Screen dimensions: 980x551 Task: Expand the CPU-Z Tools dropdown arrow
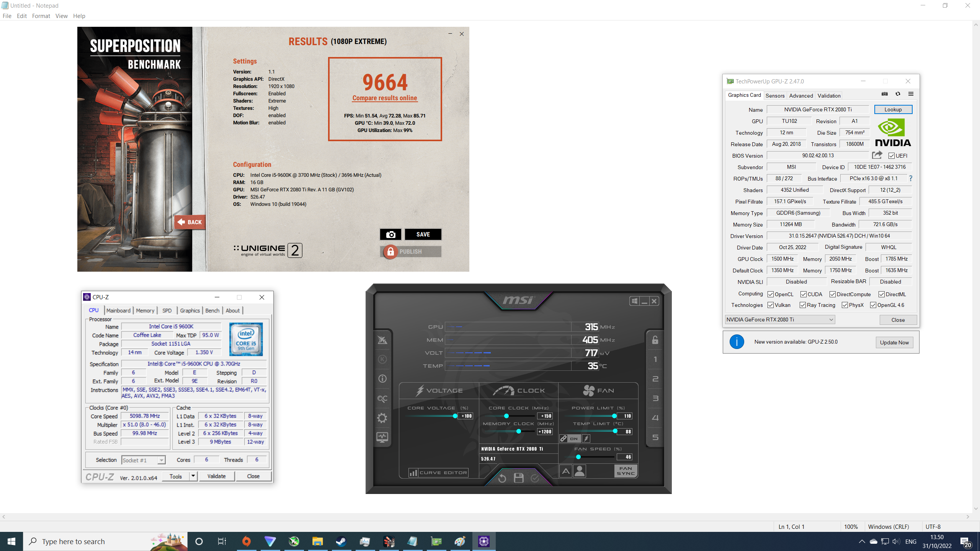point(193,476)
